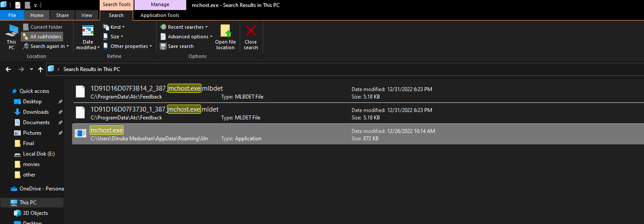Click the Back navigation arrow
Screen dimensions: 644x224
[8, 69]
